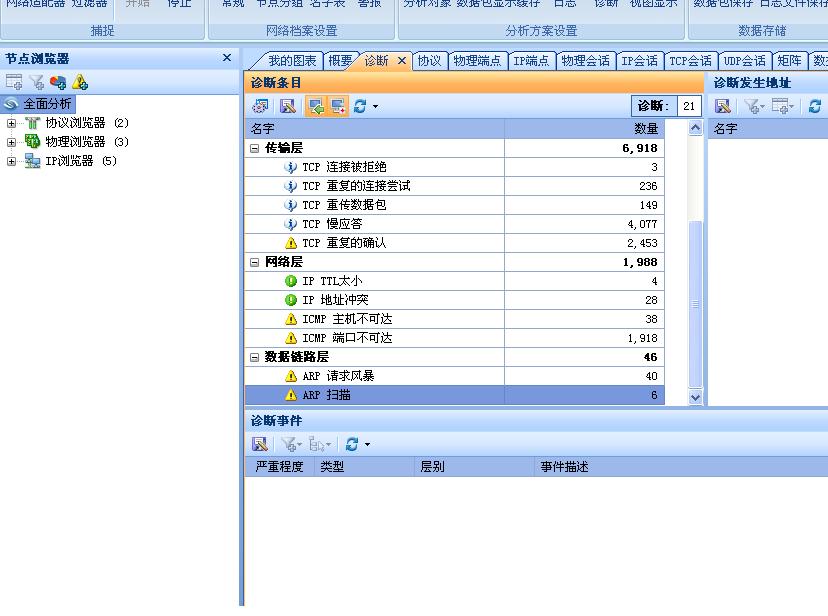Click the collapse-all arrows icon in 诊断条目
The width and height of the screenshot is (828, 616).
pyautogui.click(x=316, y=108)
